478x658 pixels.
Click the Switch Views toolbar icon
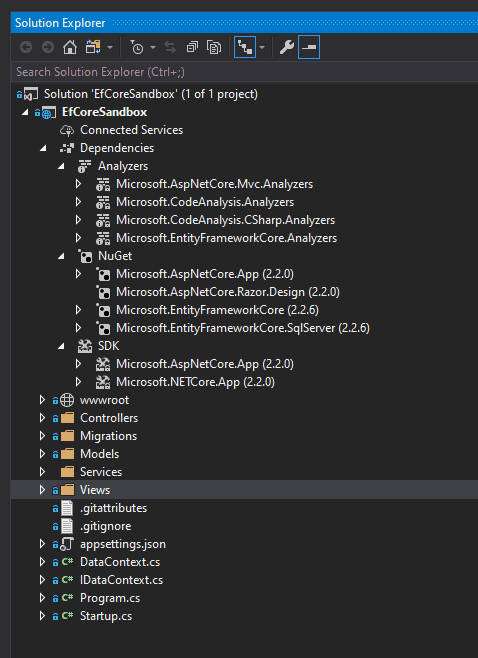point(93,47)
